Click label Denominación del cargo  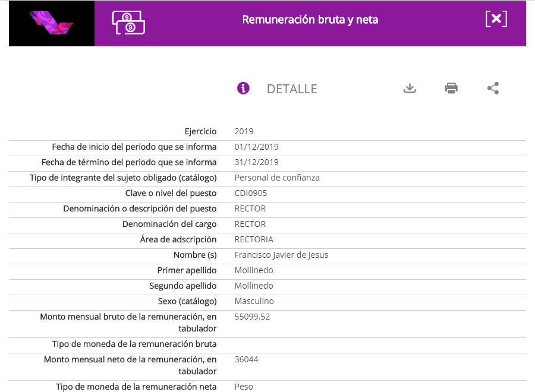169,225
